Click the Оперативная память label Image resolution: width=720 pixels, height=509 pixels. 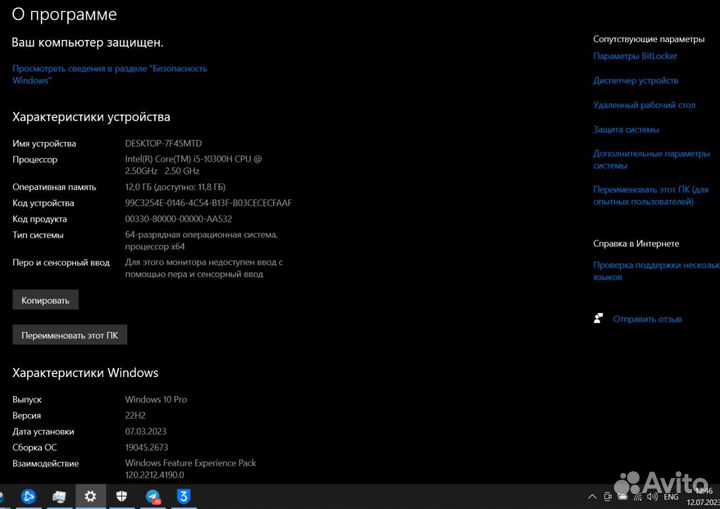click(x=54, y=187)
